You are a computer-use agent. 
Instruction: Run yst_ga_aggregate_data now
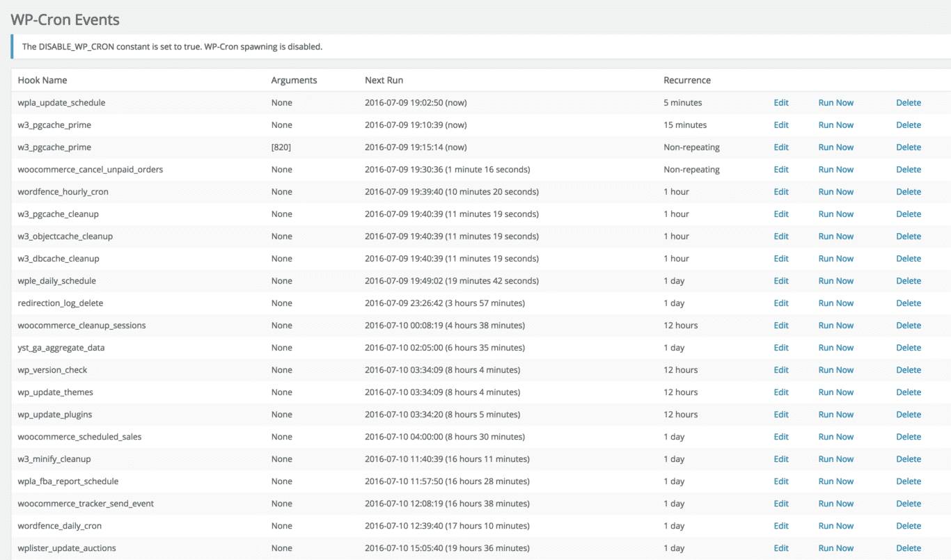tap(835, 348)
